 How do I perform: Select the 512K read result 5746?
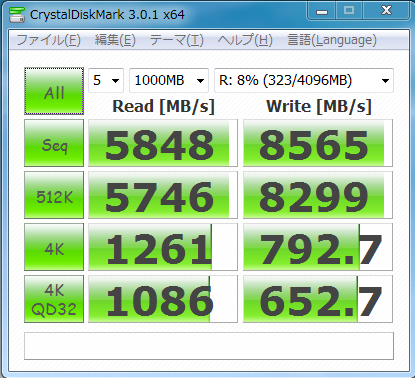(x=163, y=195)
